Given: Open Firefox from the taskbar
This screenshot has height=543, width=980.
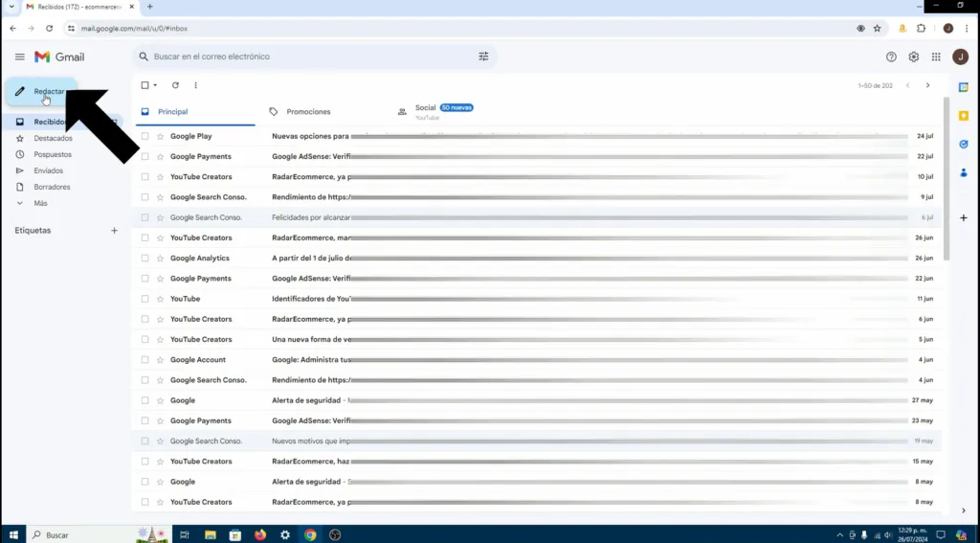Looking at the screenshot, I should [x=260, y=535].
